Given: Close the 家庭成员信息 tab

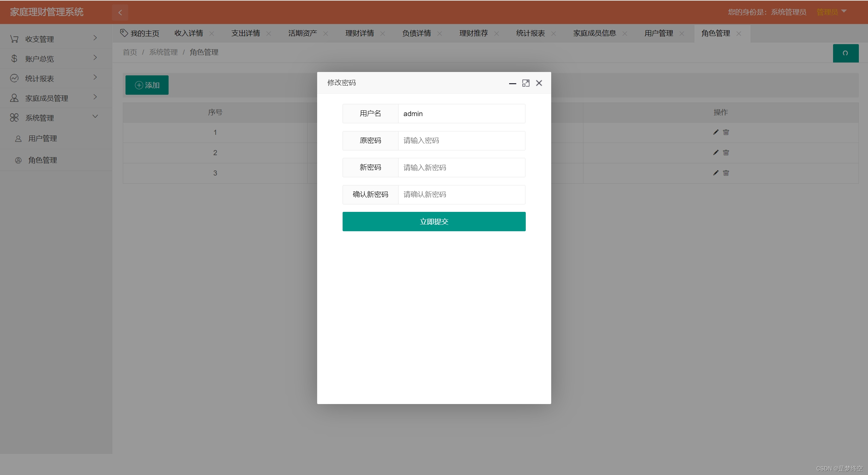Looking at the screenshot, I should (x=625, y=34).
